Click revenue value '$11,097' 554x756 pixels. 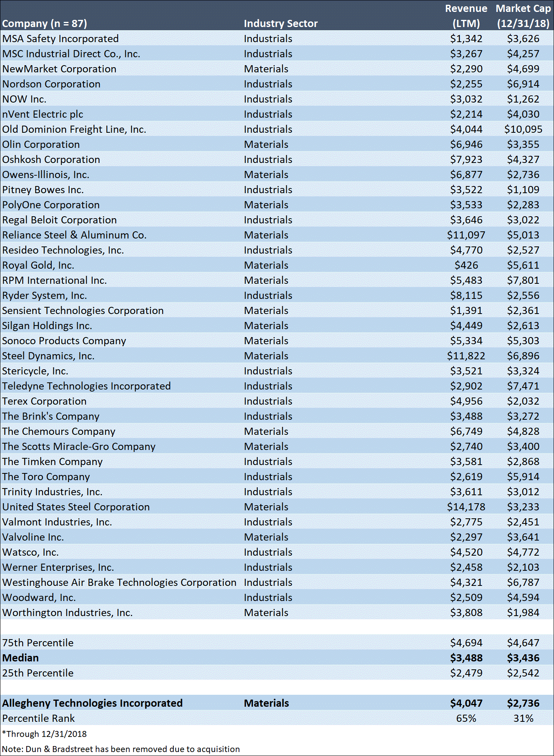pos(466,235)
